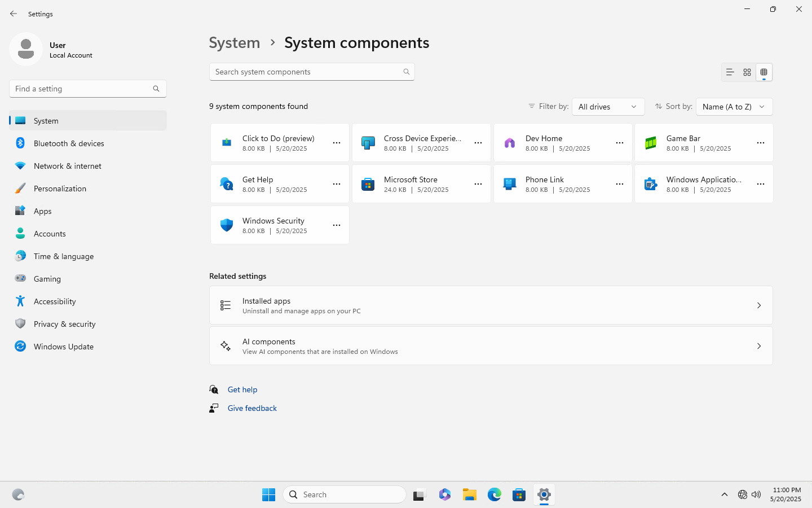Click the Windows Application component icon

pos(651,184)
